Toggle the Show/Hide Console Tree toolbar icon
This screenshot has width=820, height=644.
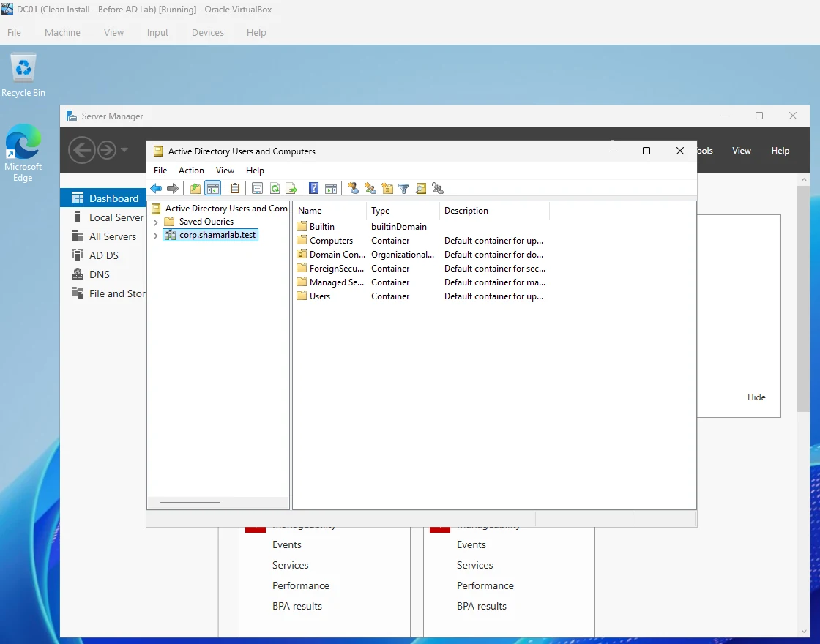coord(213,189)
